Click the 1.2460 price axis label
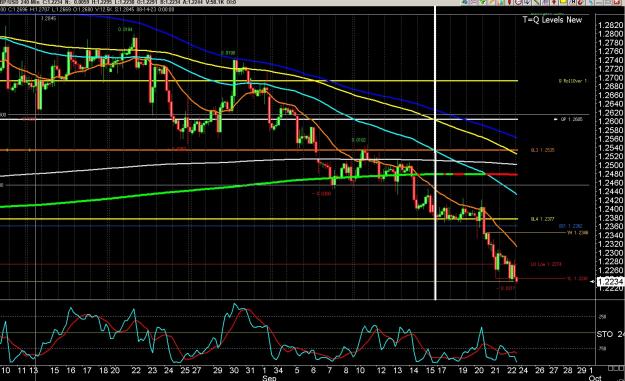The image size is (625, 381). pyautogui.click(x=611, y=183)
